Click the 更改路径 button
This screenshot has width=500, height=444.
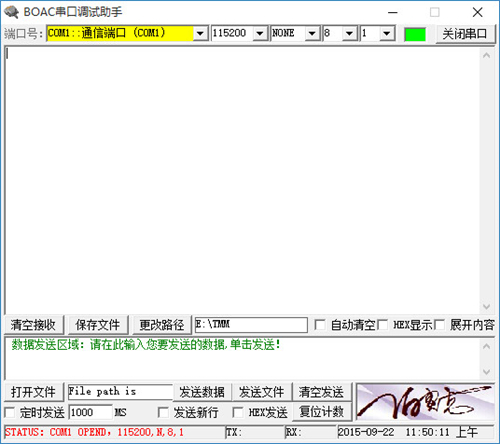click(162, 325)
